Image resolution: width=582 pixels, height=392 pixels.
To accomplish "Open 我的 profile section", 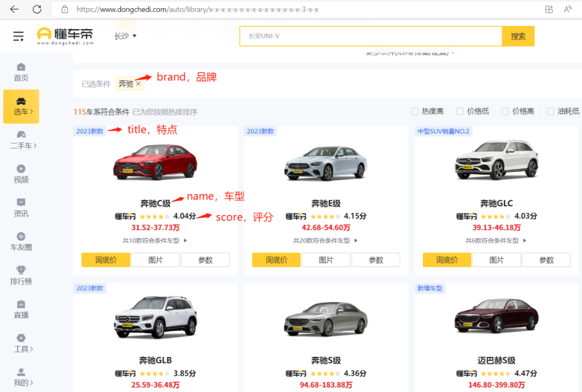I will (x=23, y=377).
